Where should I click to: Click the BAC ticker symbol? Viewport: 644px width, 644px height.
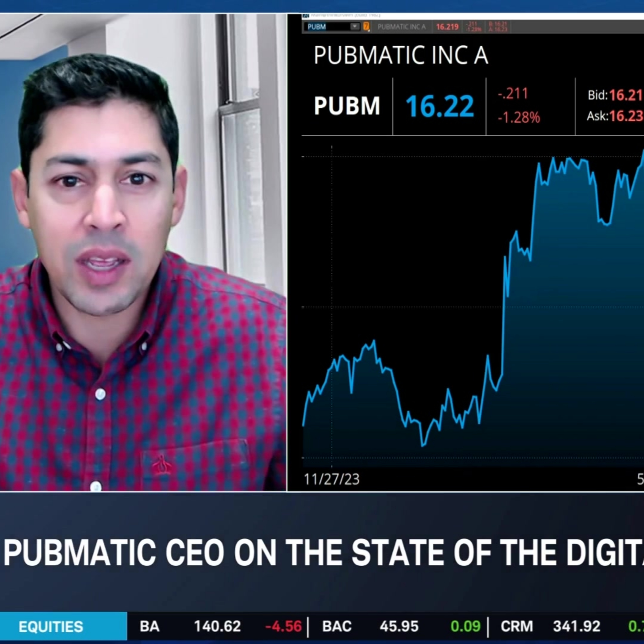pos(337,627)
